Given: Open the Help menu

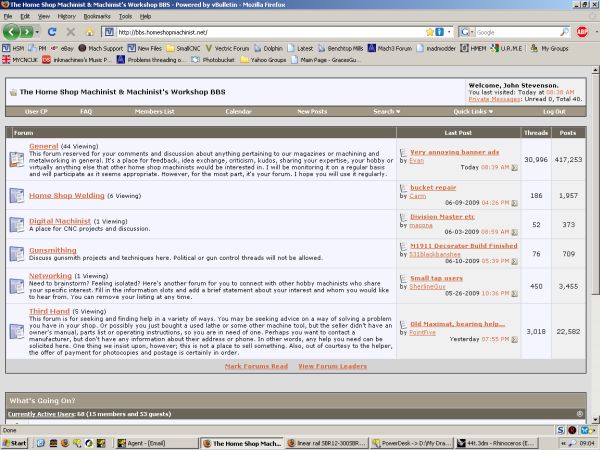Looking at the screenshot, I should (145, 16).
